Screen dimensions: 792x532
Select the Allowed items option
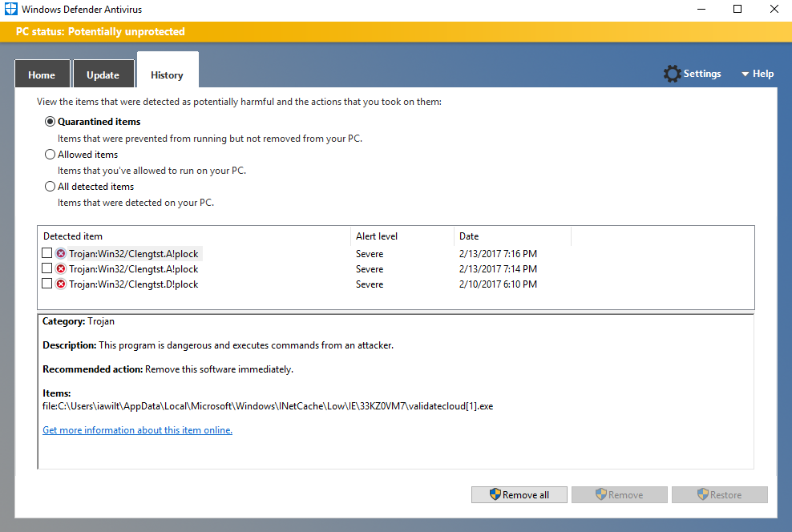click(x=51, y=155)
